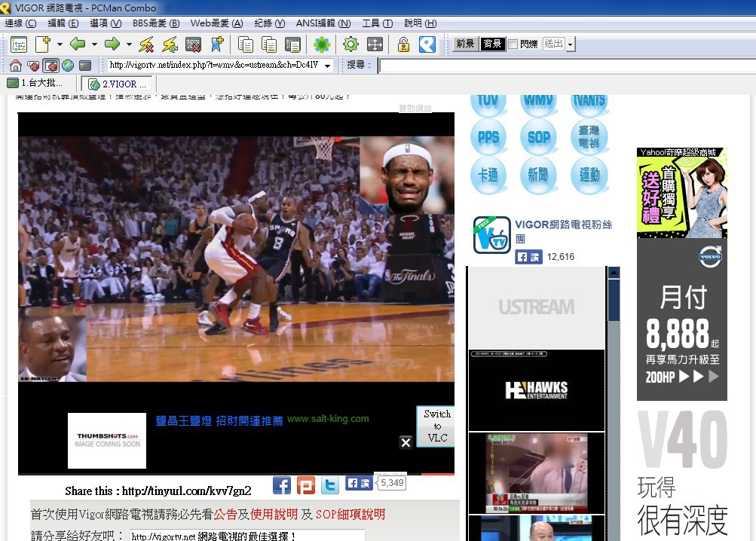Screen dimensions: 756x541
Task: Click the new connection page icon
Action: 43,45
